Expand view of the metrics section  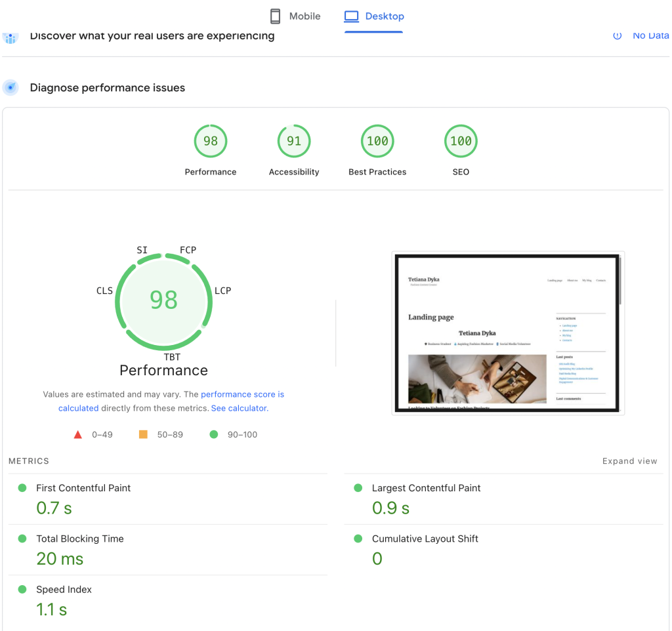click(629, 461)
